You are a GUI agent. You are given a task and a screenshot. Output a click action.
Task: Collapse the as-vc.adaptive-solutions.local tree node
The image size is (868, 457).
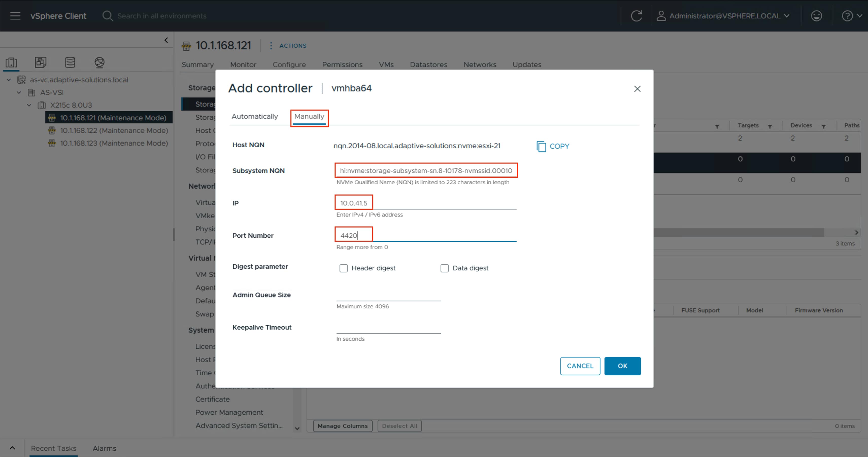click(8, 79)
